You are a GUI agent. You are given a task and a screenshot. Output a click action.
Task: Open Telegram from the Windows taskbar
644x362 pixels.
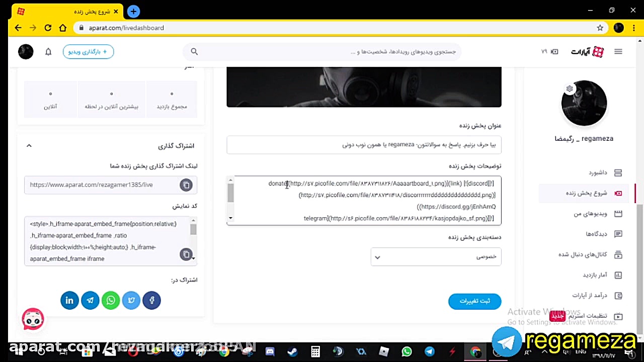click(429, 351)
